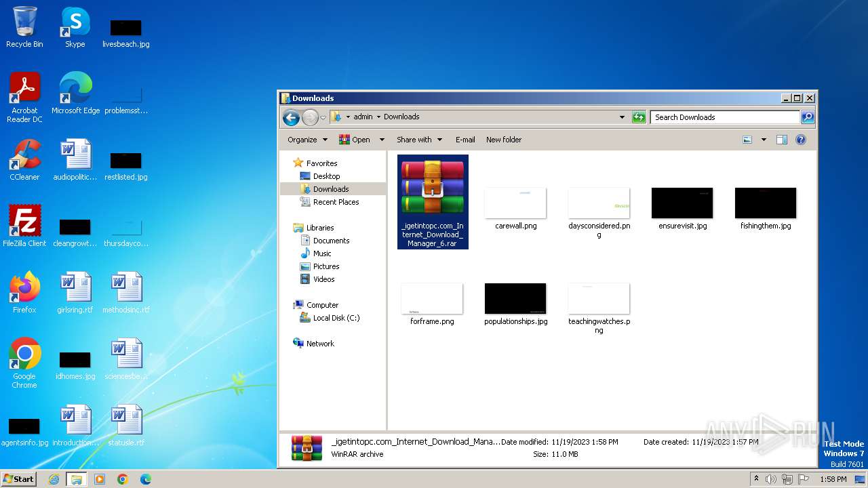Show hidden tray icons arrow
The height and width of the screenshot is (488, 868).
tap(757, 479)
